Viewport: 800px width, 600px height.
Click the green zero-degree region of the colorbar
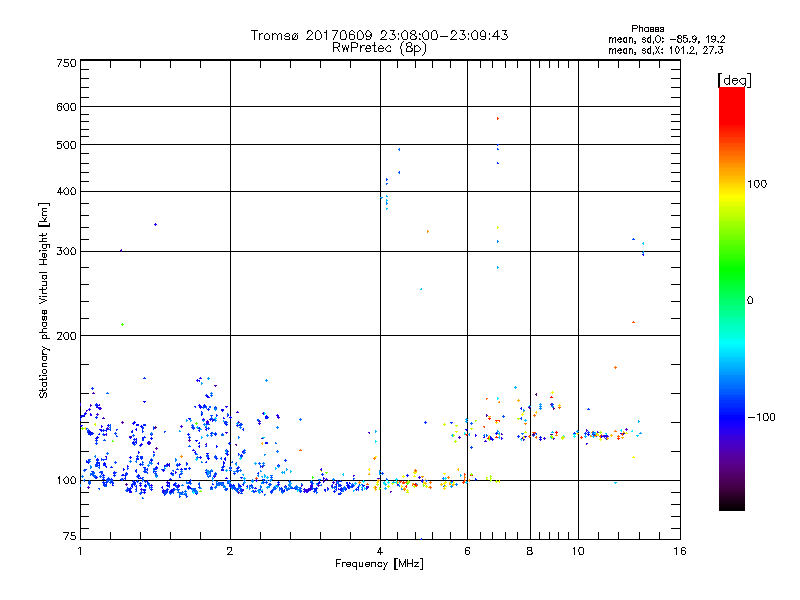(732, 300)
